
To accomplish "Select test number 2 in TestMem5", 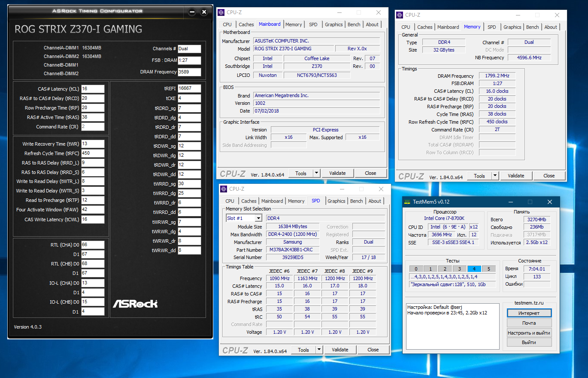I will (445, 269).
